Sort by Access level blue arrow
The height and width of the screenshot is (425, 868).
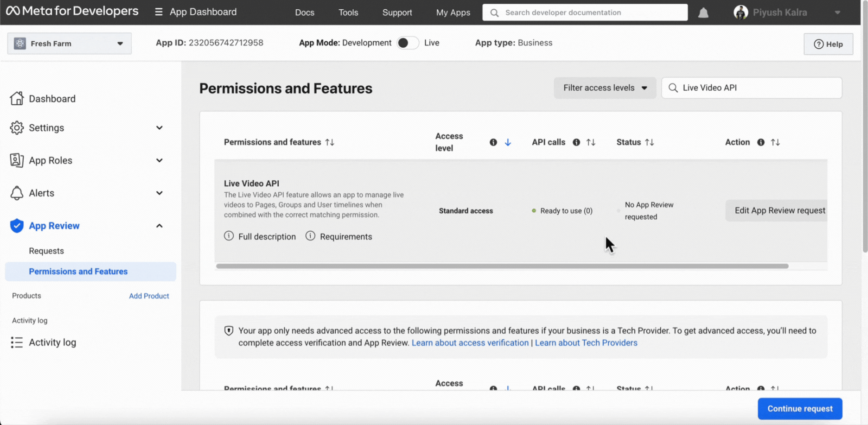tap(508, 142)
